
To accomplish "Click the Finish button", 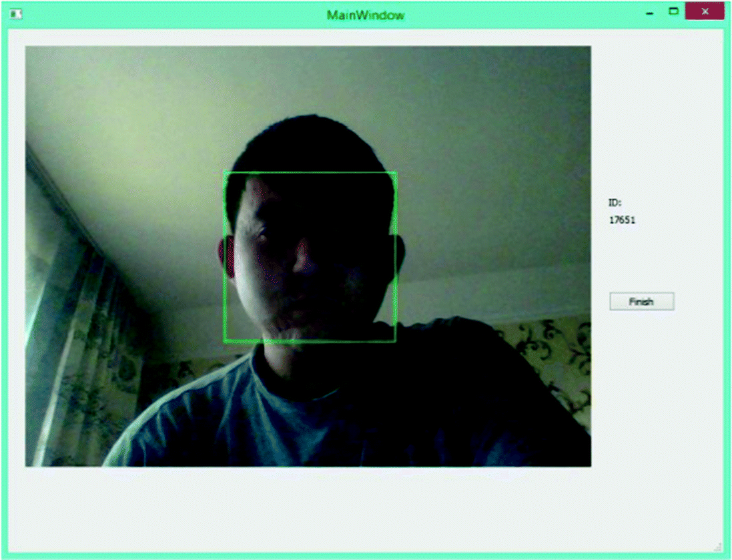I will point(641,301).
